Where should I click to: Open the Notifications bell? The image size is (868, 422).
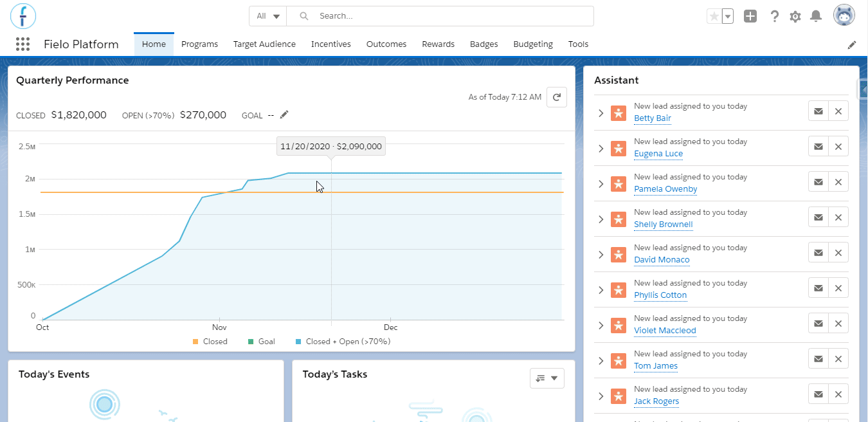tap(816, 16)
